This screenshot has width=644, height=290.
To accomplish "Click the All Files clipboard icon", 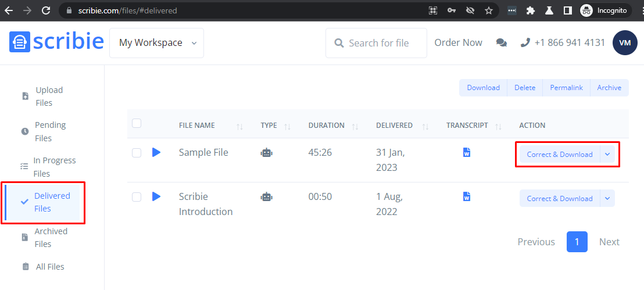I will point(26,267).
